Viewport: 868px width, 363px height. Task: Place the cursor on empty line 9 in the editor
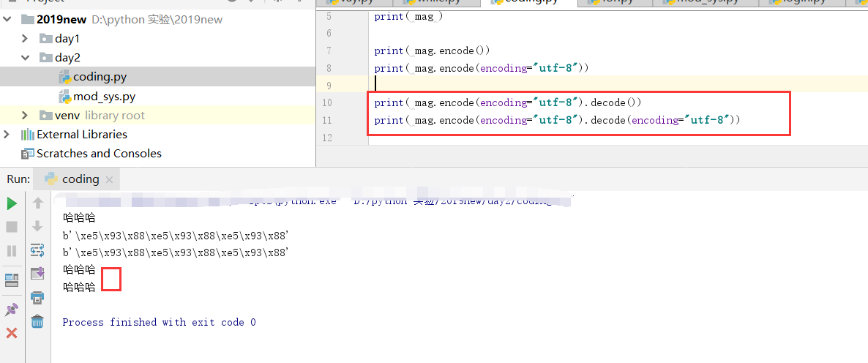[617, 85]
